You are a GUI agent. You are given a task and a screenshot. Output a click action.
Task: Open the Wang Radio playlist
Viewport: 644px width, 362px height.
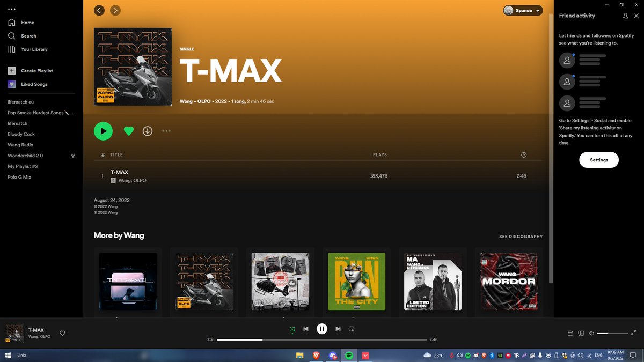20,145
